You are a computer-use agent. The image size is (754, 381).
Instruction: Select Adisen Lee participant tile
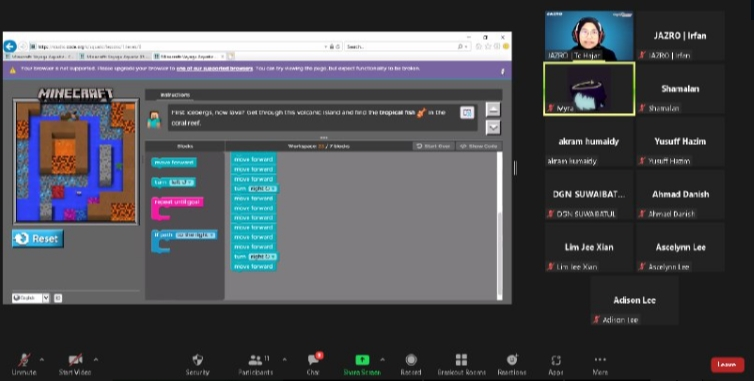click(635, 301)
